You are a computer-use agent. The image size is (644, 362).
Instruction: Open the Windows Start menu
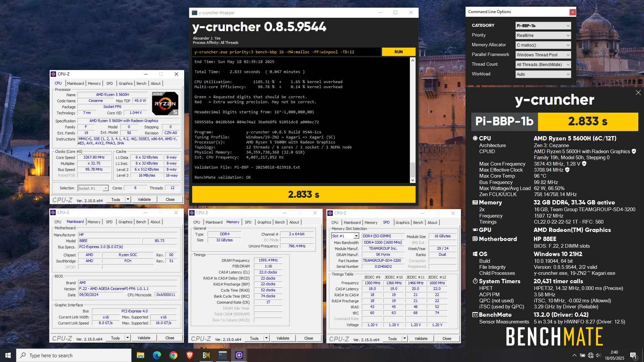8,355
